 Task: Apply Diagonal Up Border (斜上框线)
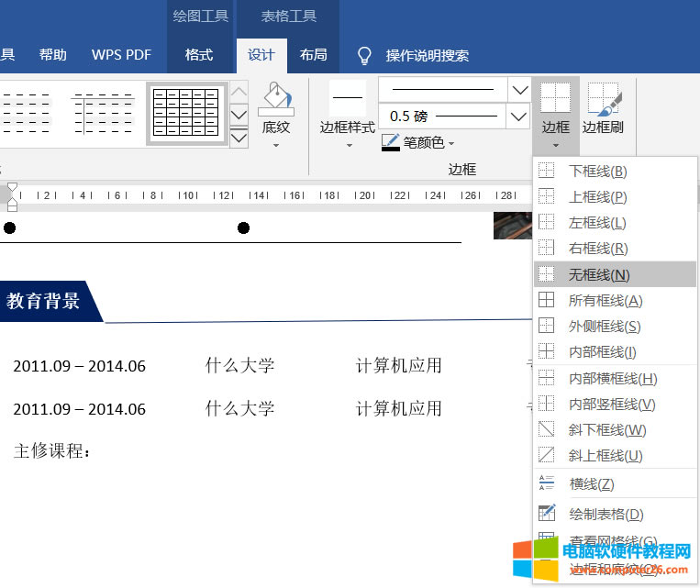[x=605, y=455]
